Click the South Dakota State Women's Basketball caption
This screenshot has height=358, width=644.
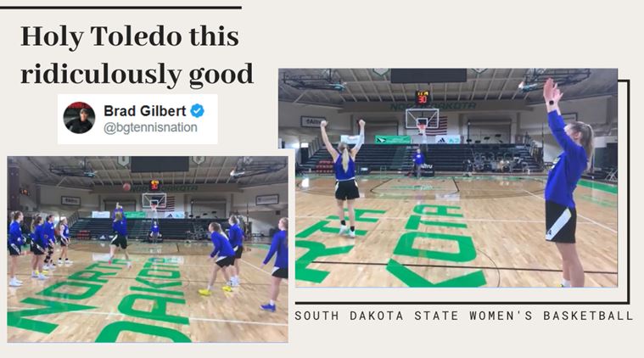pos(464,316)
